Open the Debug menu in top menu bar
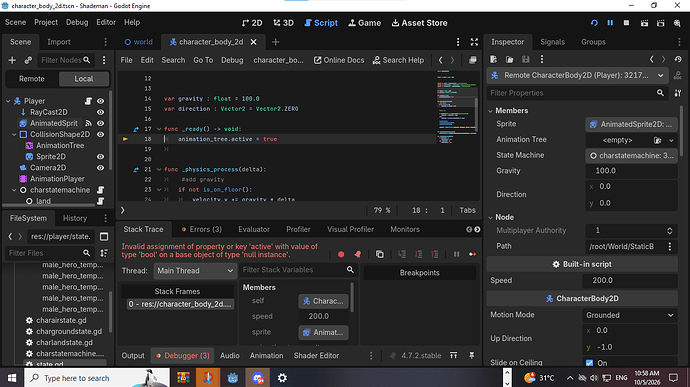690x387 pixels. coord(77,22)
